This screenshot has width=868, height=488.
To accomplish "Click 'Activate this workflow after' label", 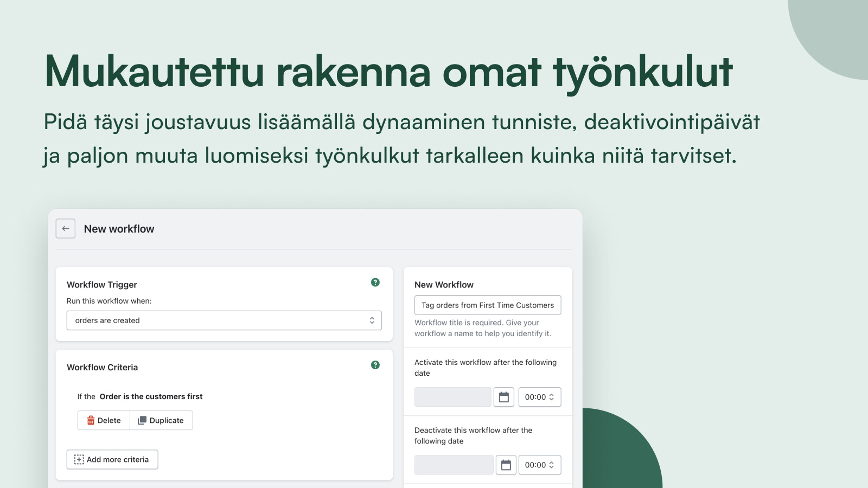I will pos(486,368).
